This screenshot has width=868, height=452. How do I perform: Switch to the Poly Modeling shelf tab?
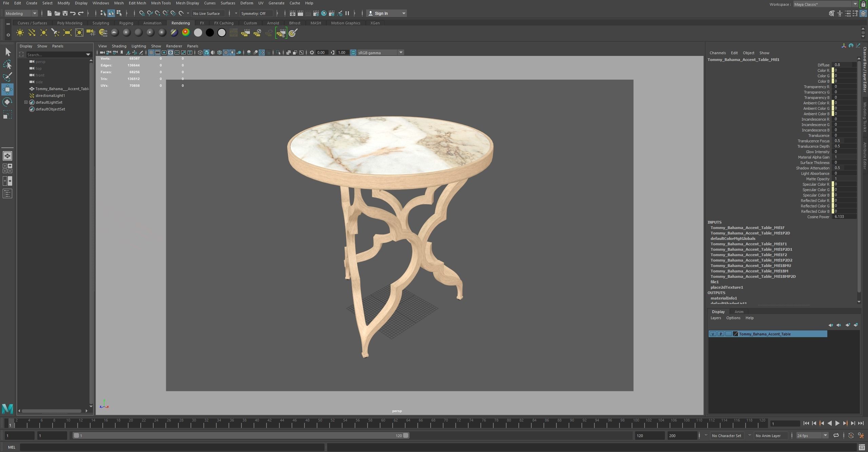(x=70, y=23)
